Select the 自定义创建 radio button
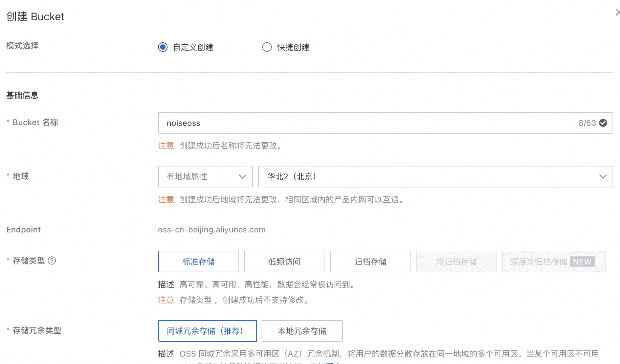 pos(163,47)
